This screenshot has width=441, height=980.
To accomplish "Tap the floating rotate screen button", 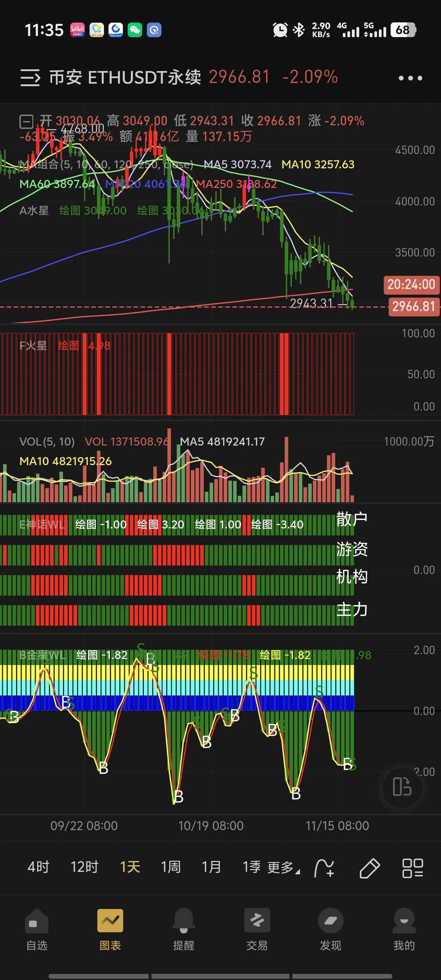I will tap(402, 787).
